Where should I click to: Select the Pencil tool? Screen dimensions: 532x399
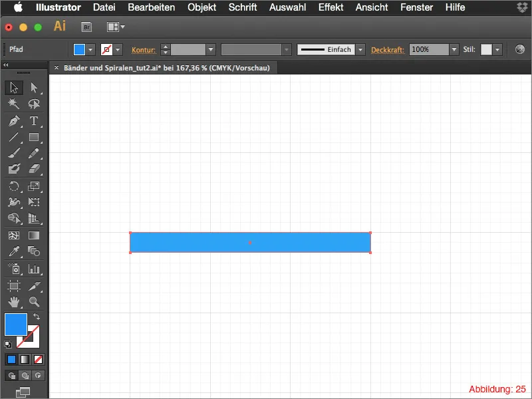click(x=34, y=153)
